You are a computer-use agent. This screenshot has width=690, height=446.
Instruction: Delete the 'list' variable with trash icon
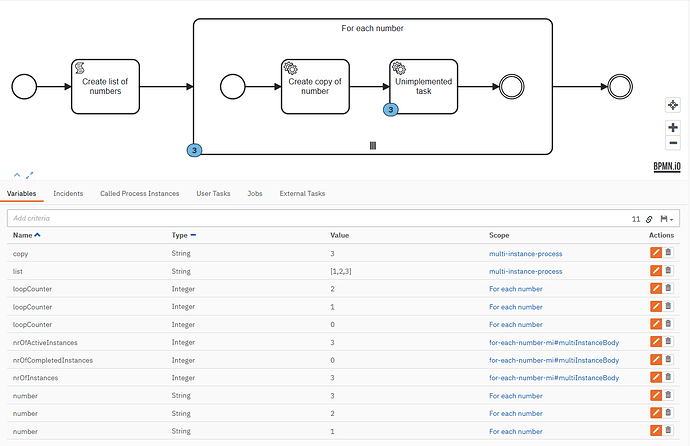668,271
